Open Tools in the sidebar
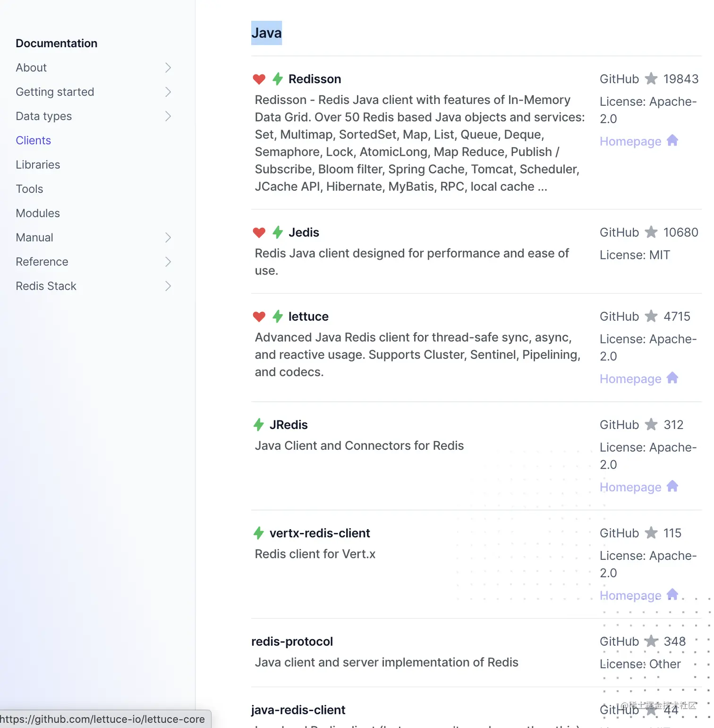Screen dimensions: 714x728 point(29,189)
